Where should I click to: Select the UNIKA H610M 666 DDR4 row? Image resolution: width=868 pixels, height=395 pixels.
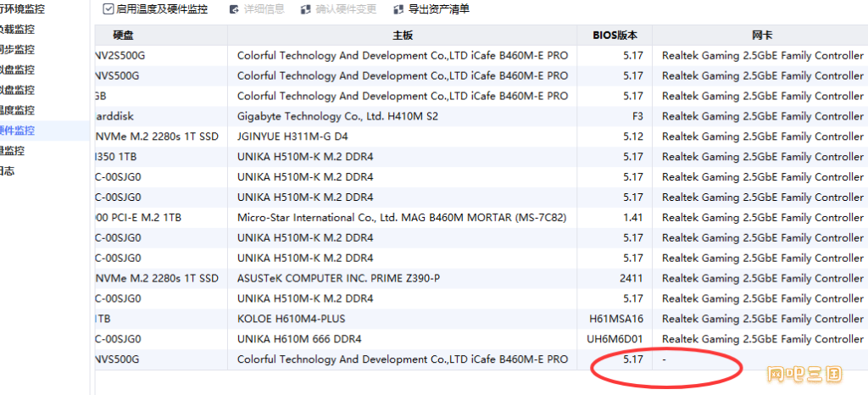pyautogui.click(x=481, y=338)
